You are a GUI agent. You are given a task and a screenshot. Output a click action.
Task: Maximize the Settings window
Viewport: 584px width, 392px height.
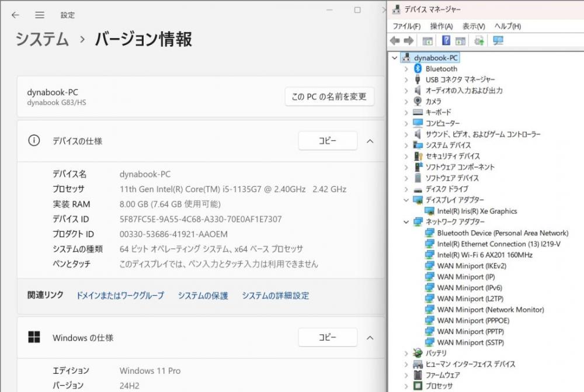click(357, 10)
